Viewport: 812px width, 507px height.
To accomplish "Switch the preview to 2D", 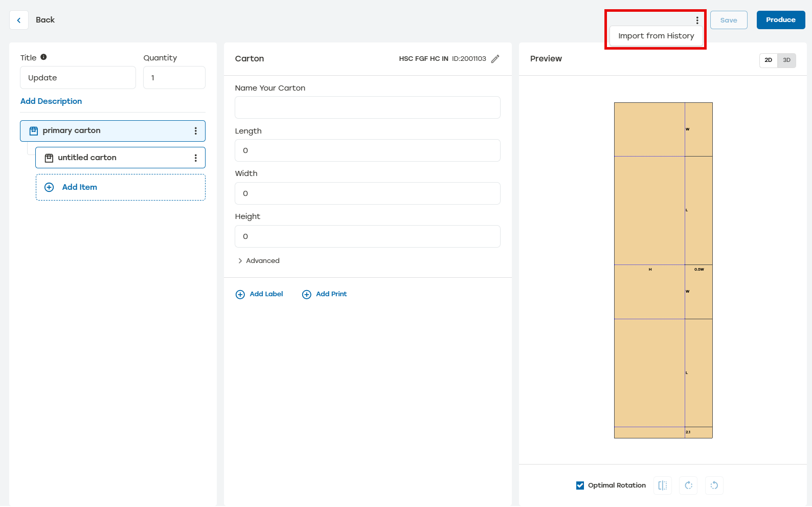I will pos(768,60).
